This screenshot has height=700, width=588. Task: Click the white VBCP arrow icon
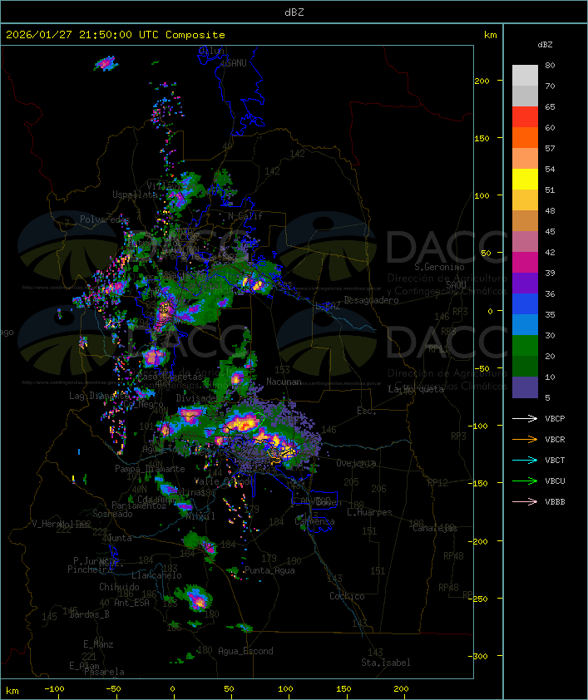tap(525, 419)
